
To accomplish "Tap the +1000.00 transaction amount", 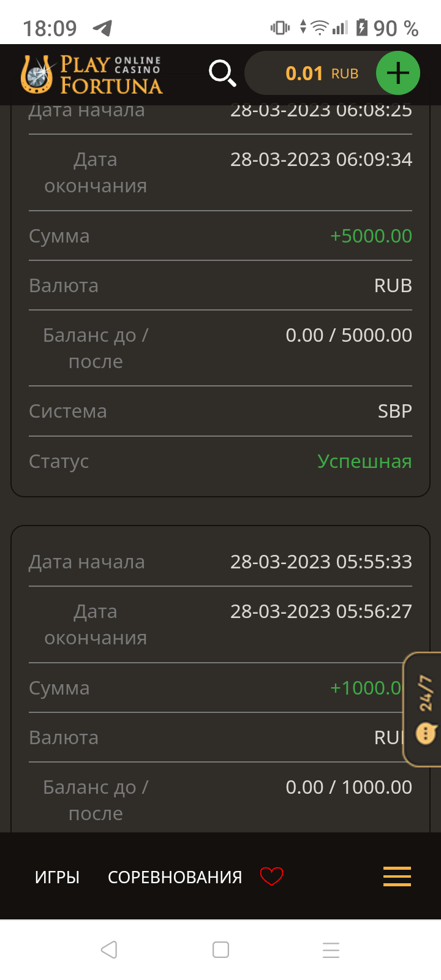I will 366,688.
